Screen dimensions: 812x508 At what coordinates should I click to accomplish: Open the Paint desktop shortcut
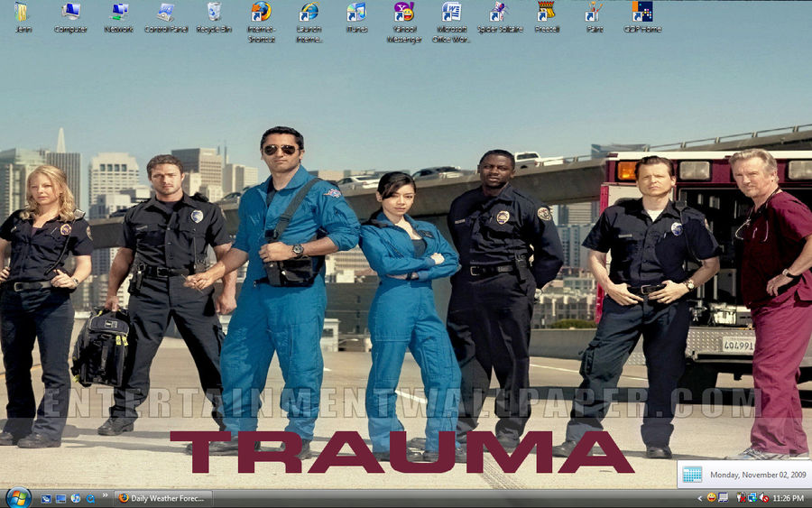595,17
